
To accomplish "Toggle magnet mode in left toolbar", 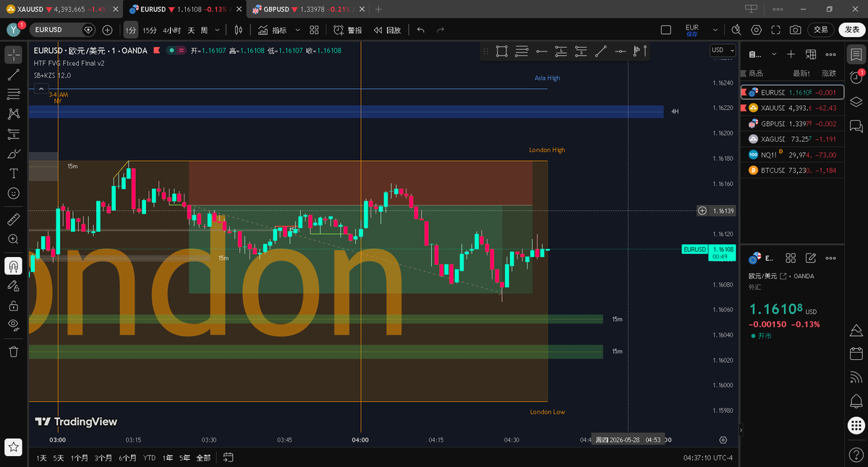I will [13, 266].
